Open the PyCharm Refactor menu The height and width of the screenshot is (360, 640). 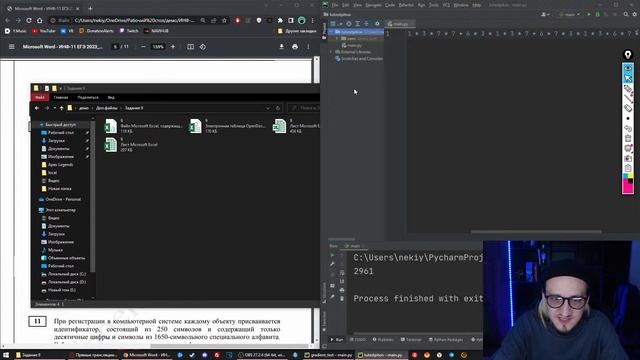pyautogui.click(x=406, y=5)
